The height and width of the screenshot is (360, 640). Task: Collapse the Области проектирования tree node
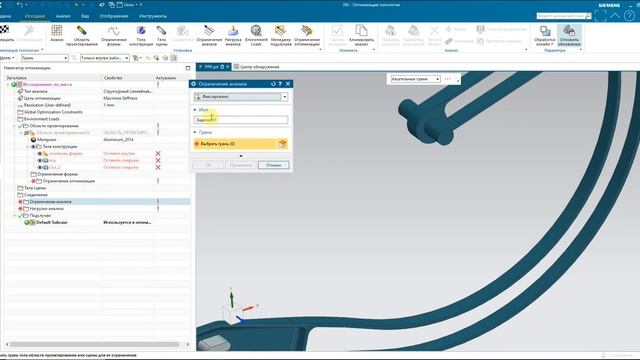click(15, 126)
